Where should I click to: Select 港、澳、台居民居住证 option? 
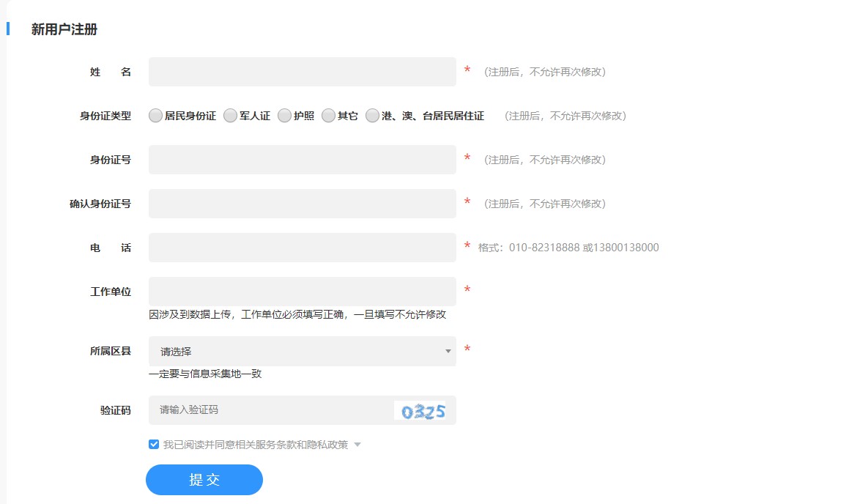pos(372,115)
